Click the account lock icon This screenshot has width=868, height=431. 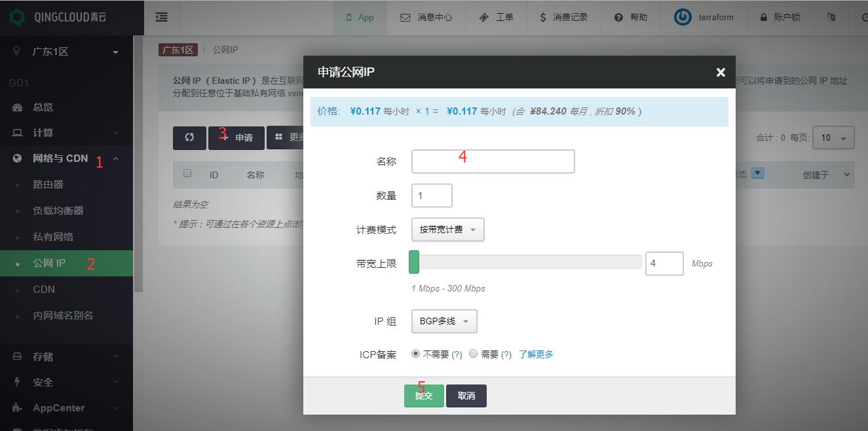764,18
